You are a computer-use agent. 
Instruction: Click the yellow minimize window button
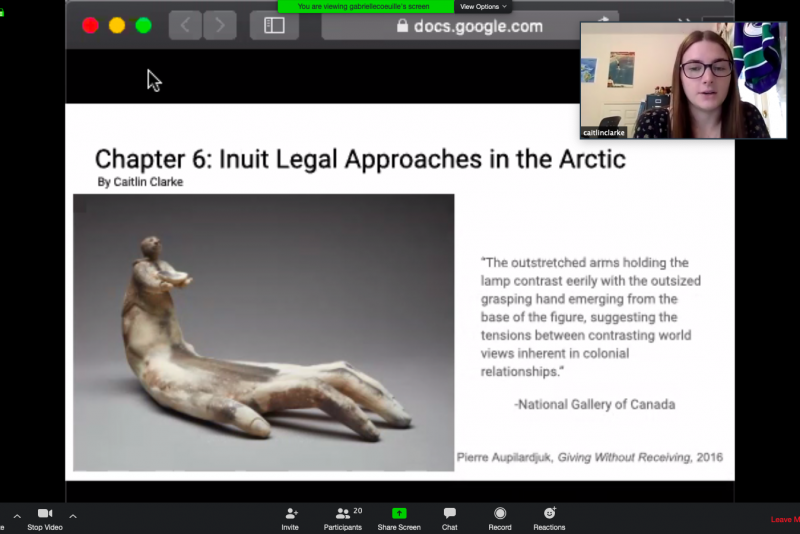[x=117, y=26]
